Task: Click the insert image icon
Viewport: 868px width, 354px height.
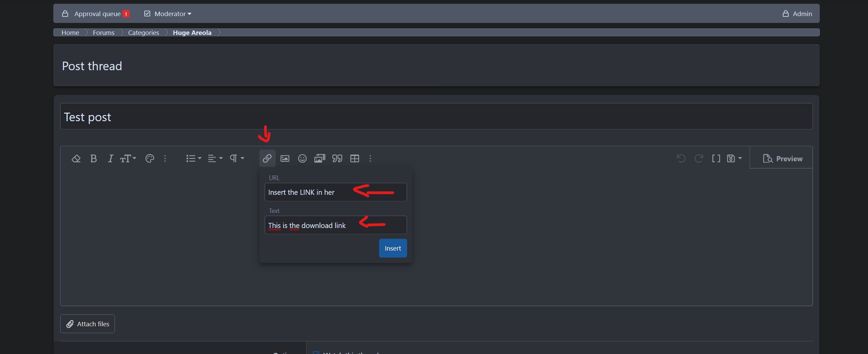Action: [285, 159]
